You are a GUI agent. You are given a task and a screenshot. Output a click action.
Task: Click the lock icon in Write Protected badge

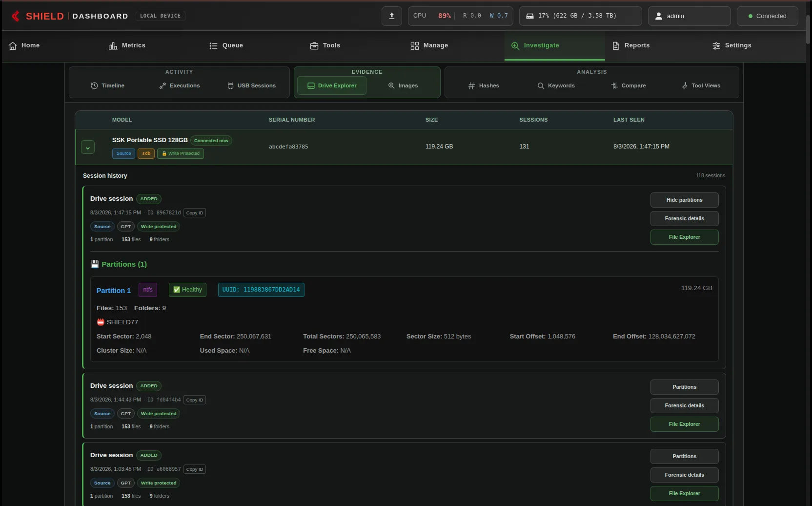click(x=164, y=153)
